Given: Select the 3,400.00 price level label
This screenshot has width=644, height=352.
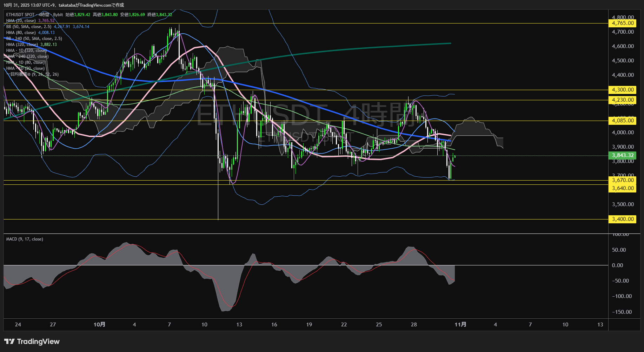Looking at the screenshot, I should tap(623, 219).
